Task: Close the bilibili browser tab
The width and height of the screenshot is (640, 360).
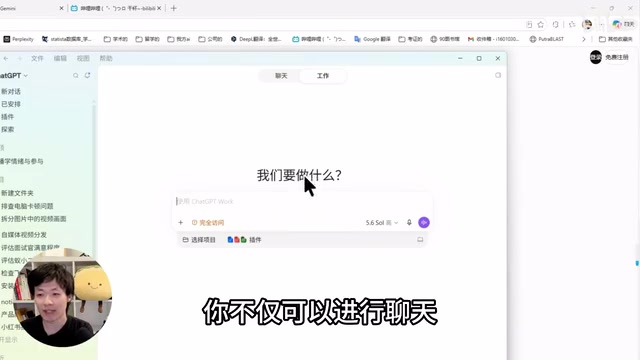Action: click(x=159, y=8)
